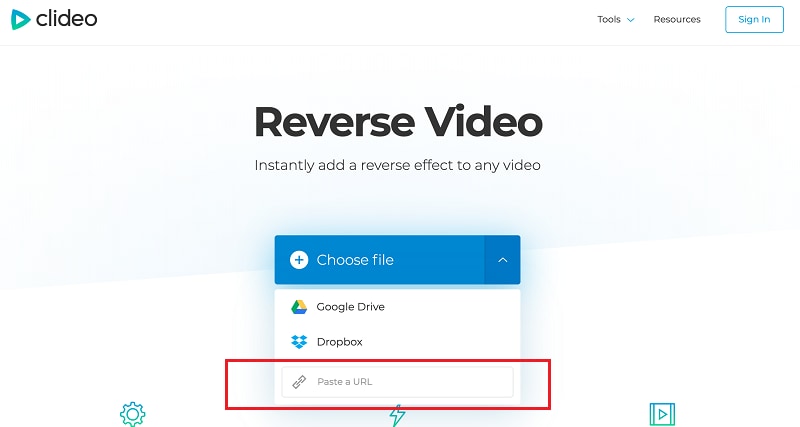Click the teal gear icon below
800x427 pixels.
pos(133,414)
